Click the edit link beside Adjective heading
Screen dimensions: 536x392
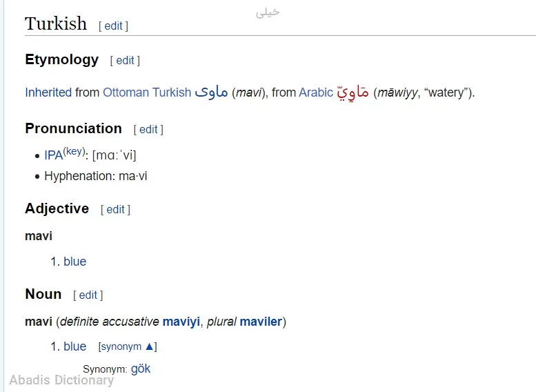tap(115, 210)
